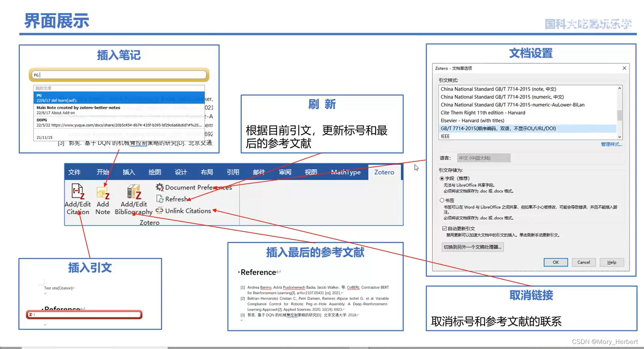Open the 插入 ribbon tab
The image size is (644, 349).
(129, 172)
